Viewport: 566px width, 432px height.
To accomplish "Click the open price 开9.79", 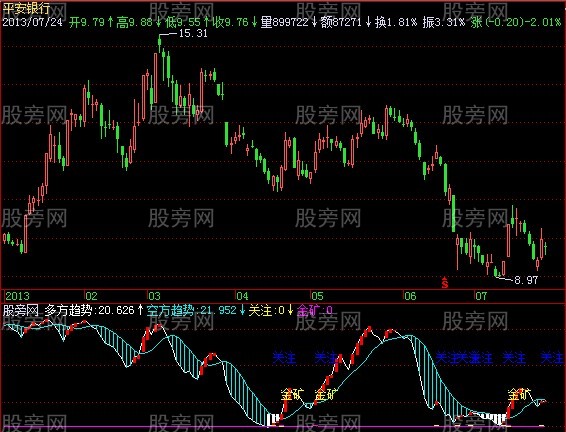I will click(x=87, y=22).
